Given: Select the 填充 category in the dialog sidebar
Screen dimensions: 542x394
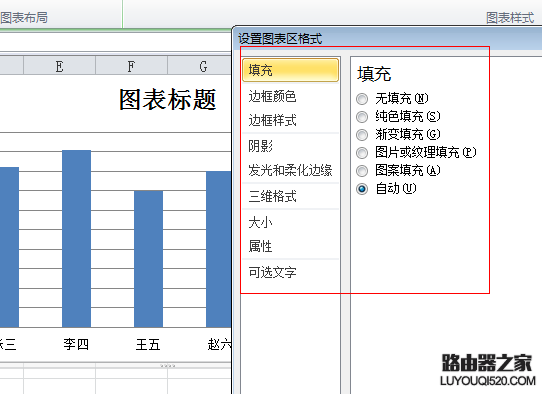Looking at the screenshot, I should coord(290,70).
